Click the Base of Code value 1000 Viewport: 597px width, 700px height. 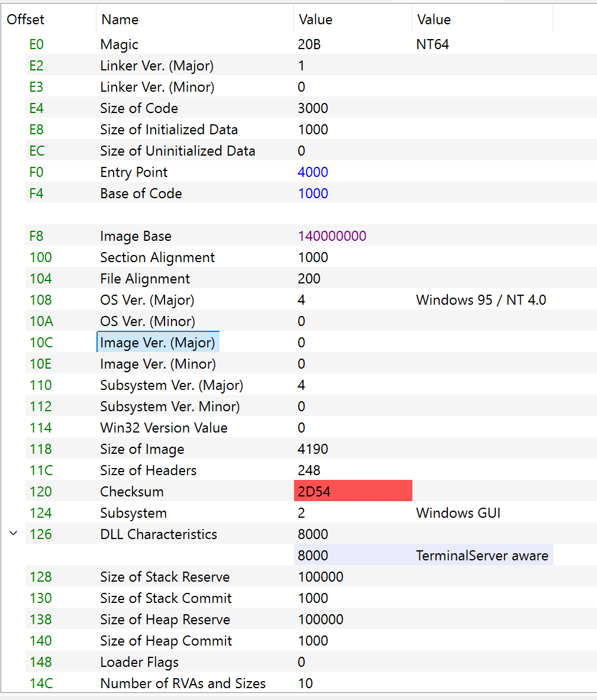[x=313, y=193]
